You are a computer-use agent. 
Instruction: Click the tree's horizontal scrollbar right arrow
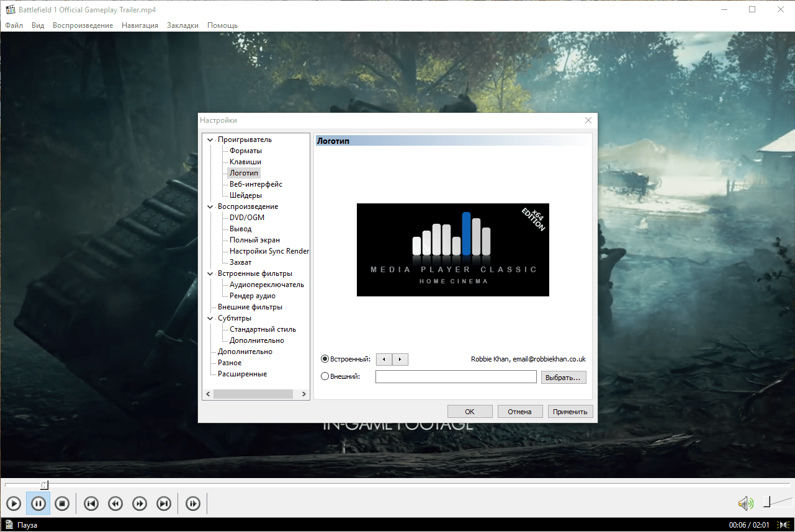pos(304,394)
